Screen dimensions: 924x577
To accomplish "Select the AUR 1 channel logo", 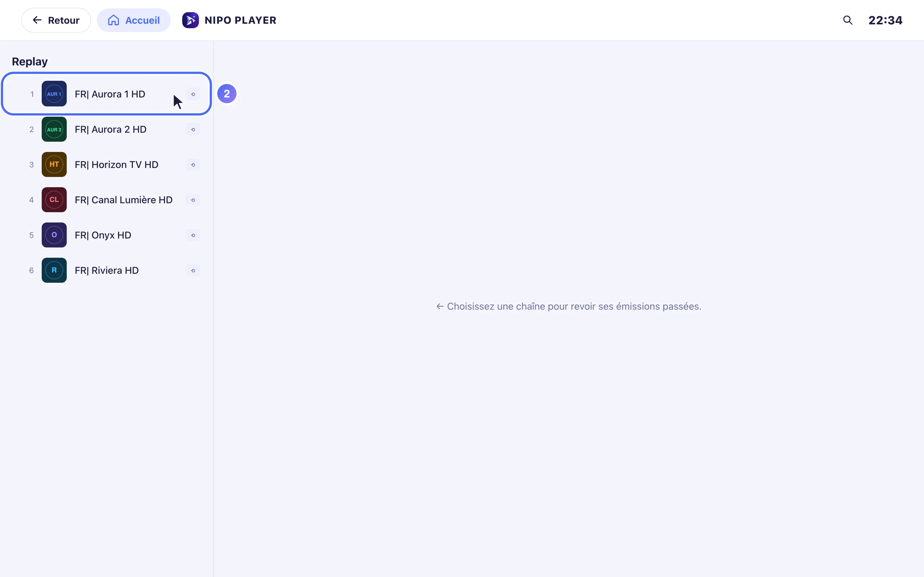I will tap(54, 94).
